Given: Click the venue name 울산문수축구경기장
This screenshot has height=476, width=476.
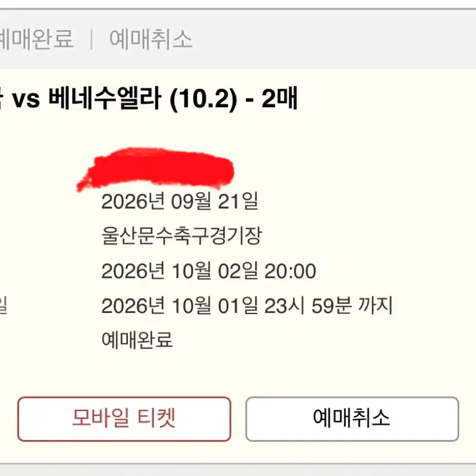Looking at the screenshot, I should coord(181,236).
